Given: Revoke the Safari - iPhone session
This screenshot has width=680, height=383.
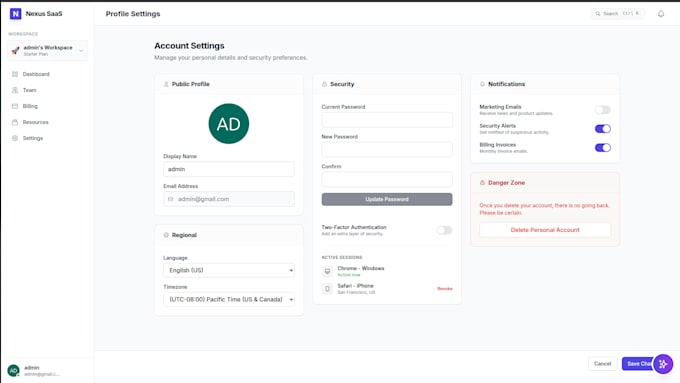Looking at the screenshot, I should point(445,288).
